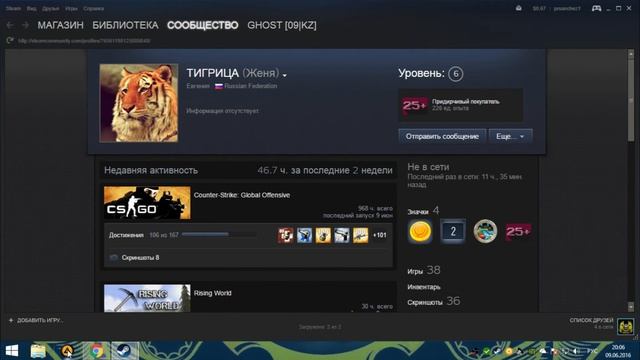
Task: Open the 25+ badge under Значки
Action: point(518,231)
